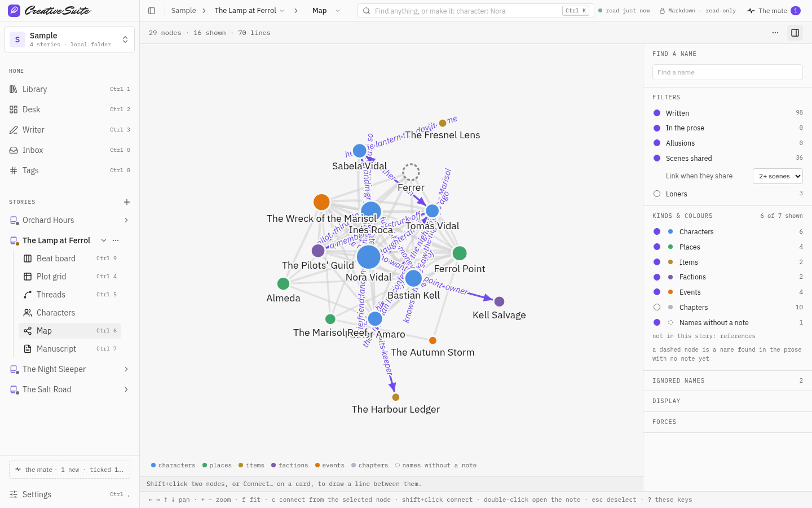Click the Sample breadcrumb link
Screen dimensions: 812x508
[x=184, y=11]
